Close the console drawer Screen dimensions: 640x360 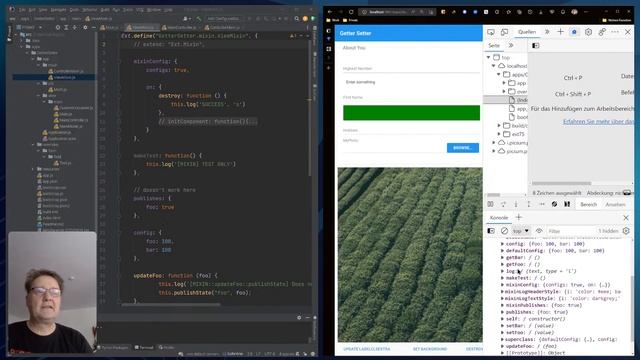click(626, 218)
